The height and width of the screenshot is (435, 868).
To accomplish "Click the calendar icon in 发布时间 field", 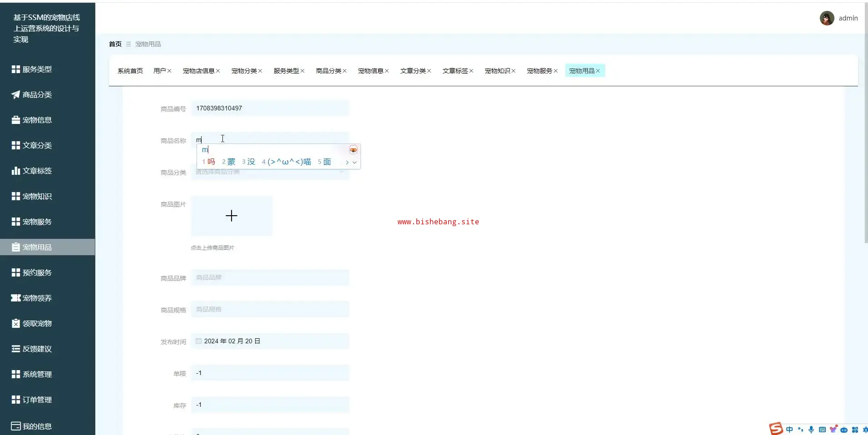I will click(198, 341).
